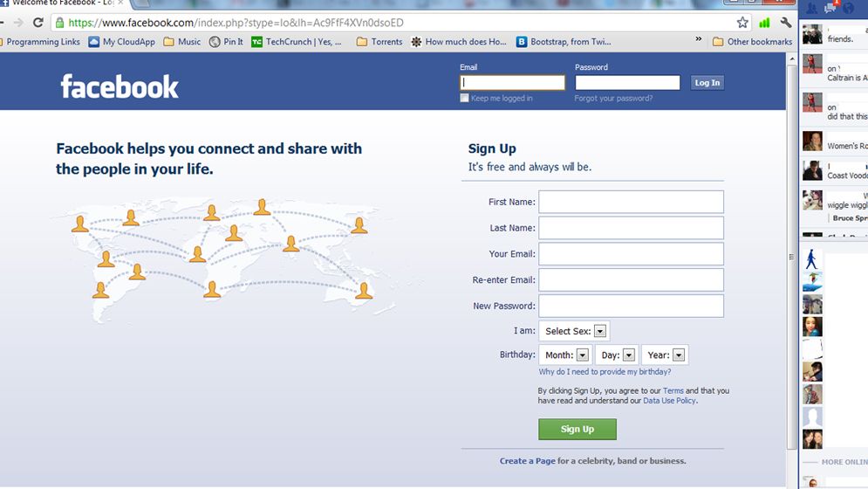Screen dimensions: 868x489
Task: Click the browser reload icon
Action: (x=38, y=23)
